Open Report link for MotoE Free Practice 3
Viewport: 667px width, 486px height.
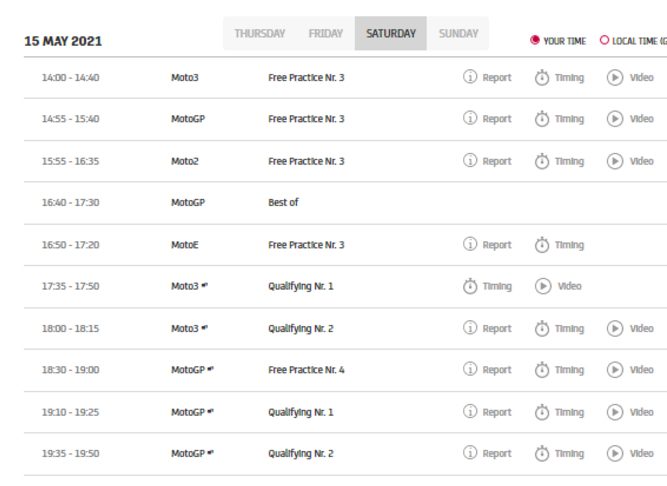(496, 245)
